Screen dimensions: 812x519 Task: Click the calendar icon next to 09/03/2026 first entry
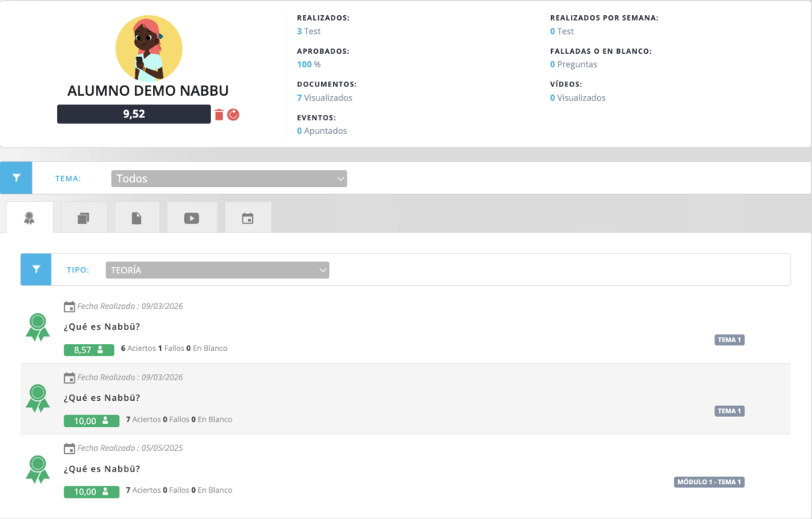pos(70,307)
